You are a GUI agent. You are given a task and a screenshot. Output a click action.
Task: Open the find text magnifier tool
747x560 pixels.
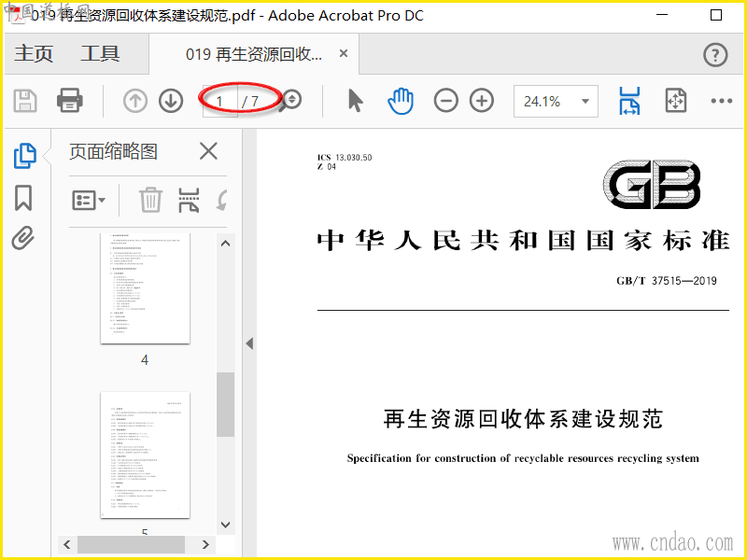click(290, 101)
